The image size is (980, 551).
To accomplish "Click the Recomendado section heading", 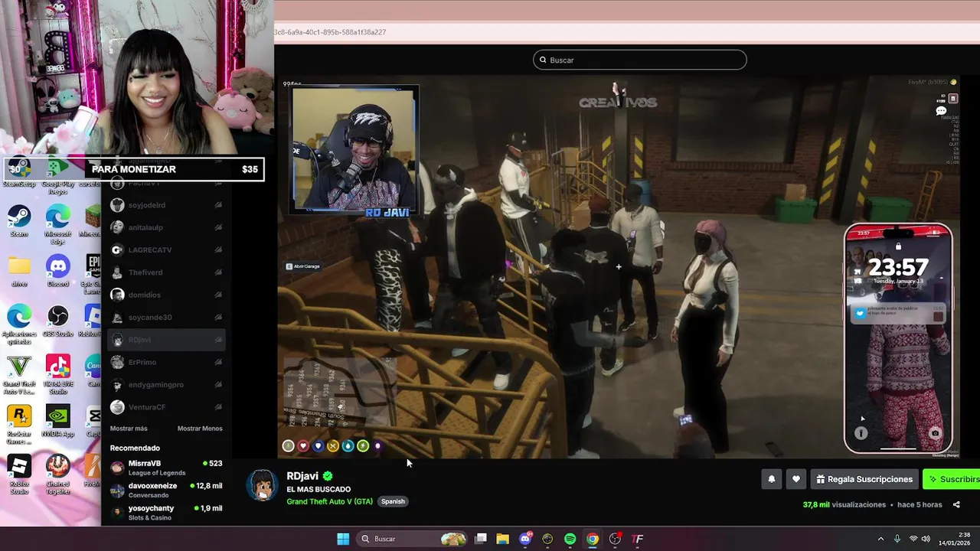I will click(135, 448).
